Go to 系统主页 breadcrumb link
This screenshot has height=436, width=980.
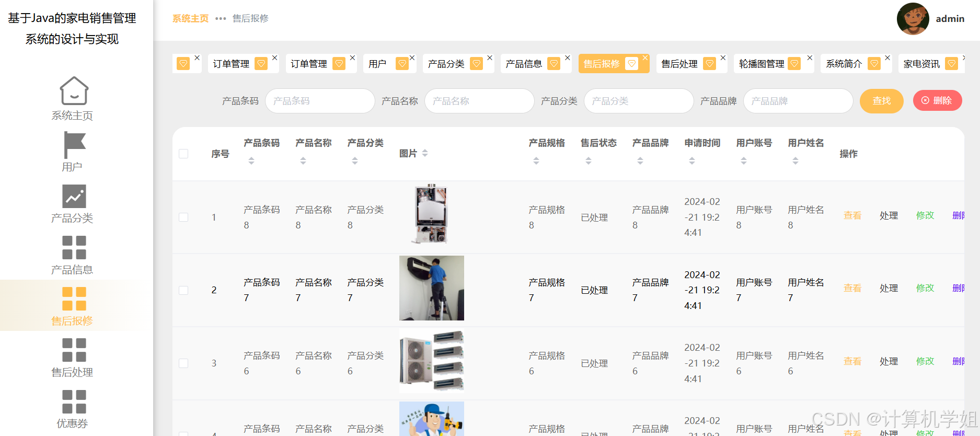pos(190,18)
